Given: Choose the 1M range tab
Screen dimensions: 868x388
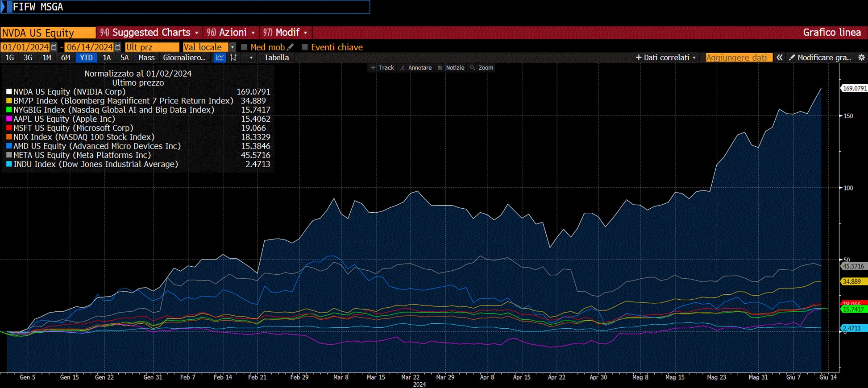Looking at the screenshot, I should tap(46, 58).
